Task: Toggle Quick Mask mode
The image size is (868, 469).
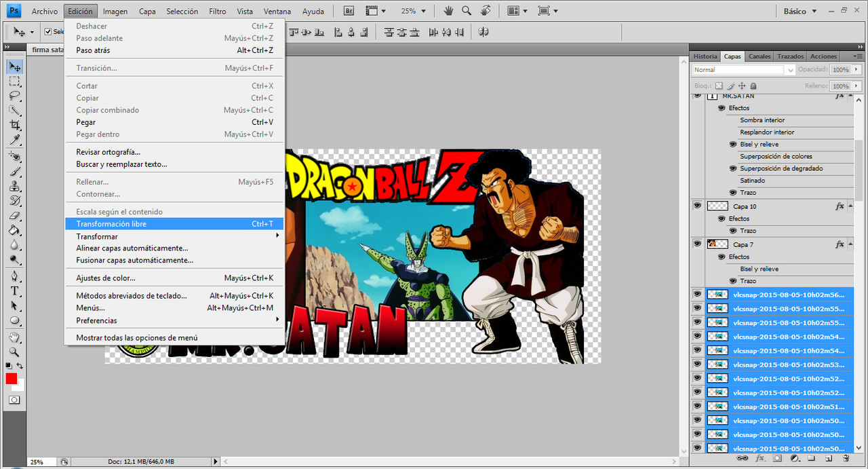Action: 14,400
